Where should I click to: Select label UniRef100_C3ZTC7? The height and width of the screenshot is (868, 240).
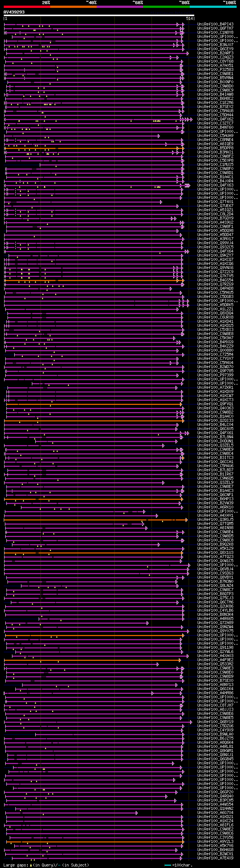pos(215,123)
